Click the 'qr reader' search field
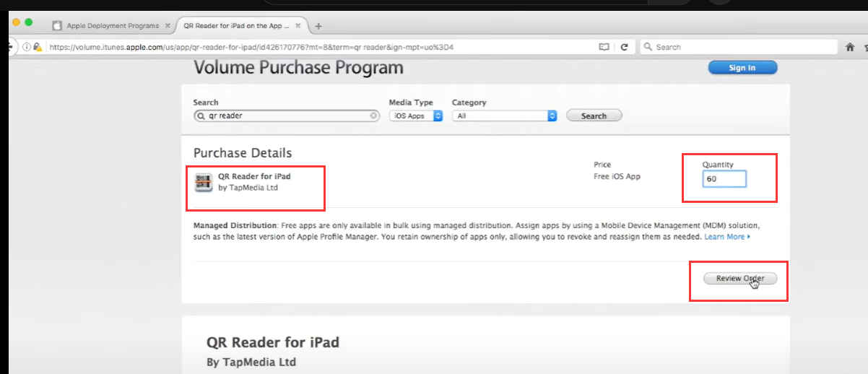The image size is (868, 374). [287, 116]
